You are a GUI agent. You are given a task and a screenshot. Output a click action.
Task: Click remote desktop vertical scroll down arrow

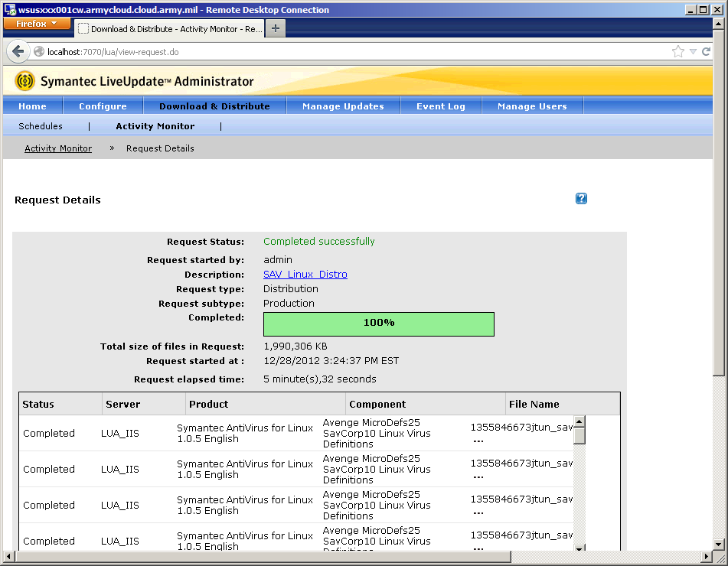tap(718, 545)
